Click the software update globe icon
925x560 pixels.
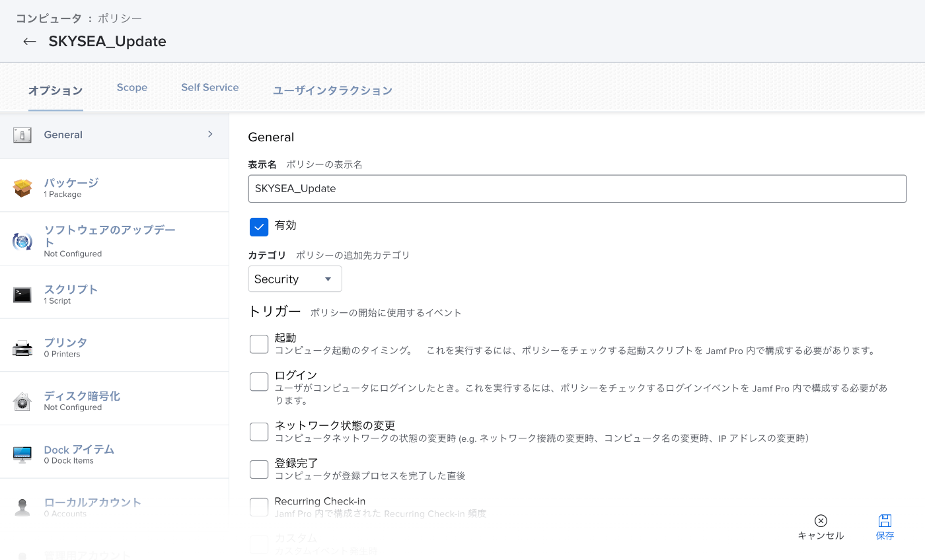pyautogui.click(x=22, y=242)
